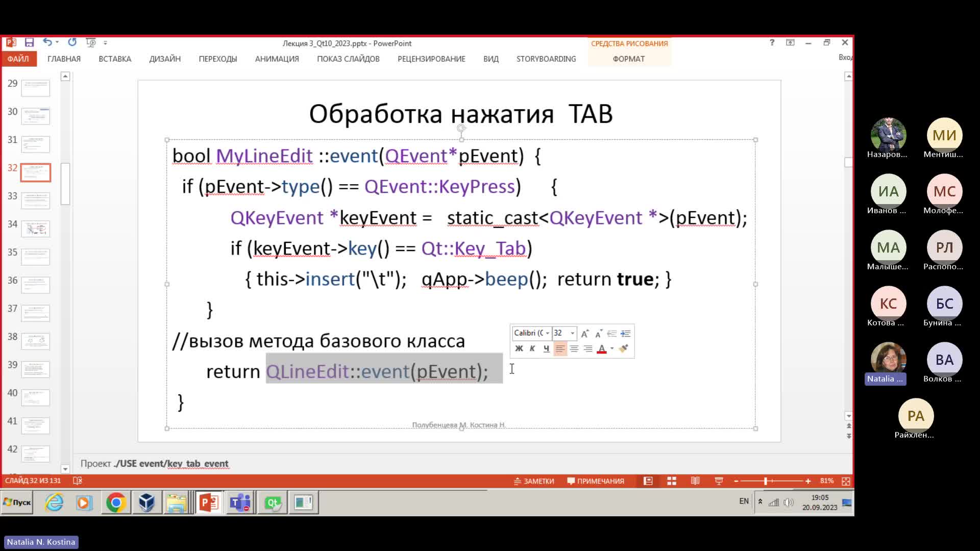The width and height of the screenshot is (980, 551).
Task: Decrease font size in mini toolbar
Action: [598, 334]
